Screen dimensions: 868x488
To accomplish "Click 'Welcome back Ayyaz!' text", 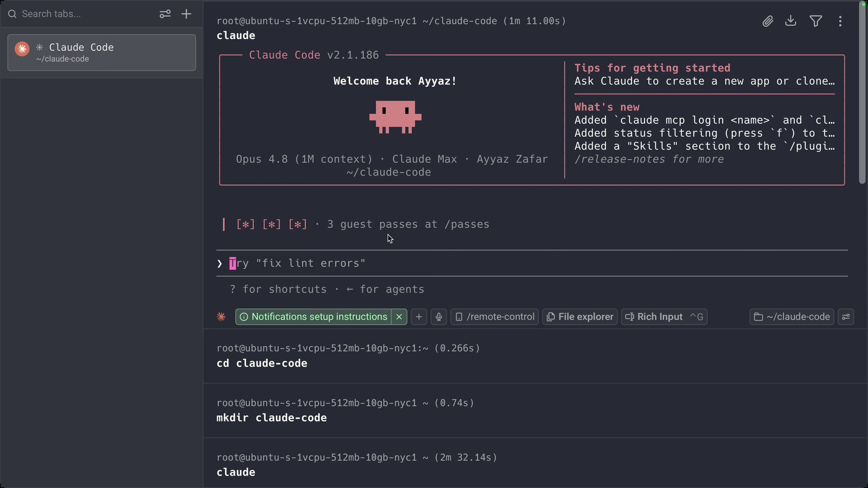I will 395,81.
